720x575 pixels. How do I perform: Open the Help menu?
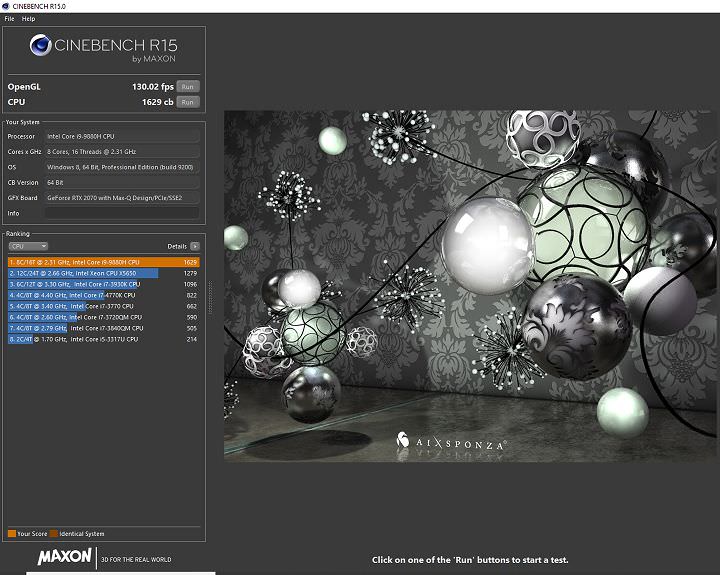pos(28,19)
